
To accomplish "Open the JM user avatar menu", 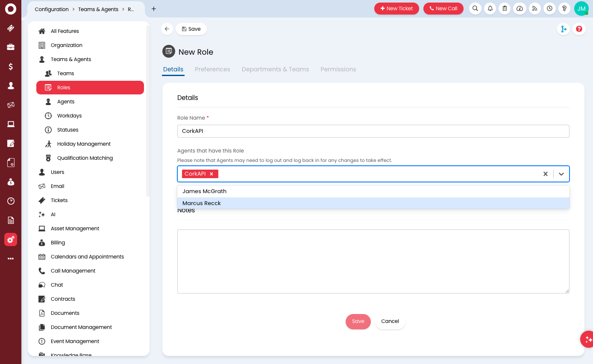I will (x=581, y=9).
